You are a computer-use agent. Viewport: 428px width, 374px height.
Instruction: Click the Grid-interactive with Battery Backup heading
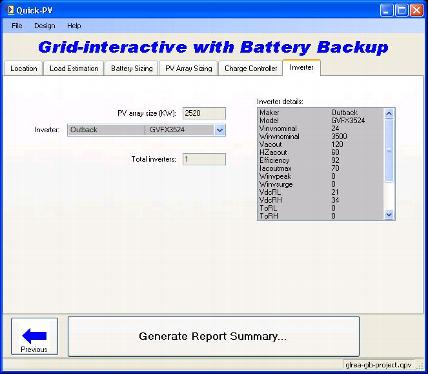click(x=213, y=47)
